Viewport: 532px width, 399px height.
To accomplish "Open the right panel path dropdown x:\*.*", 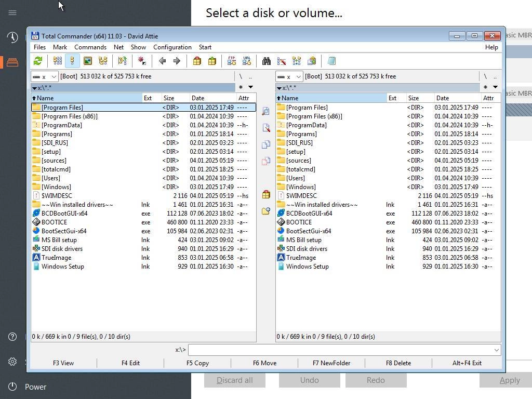I will click(x=279, y=88).
